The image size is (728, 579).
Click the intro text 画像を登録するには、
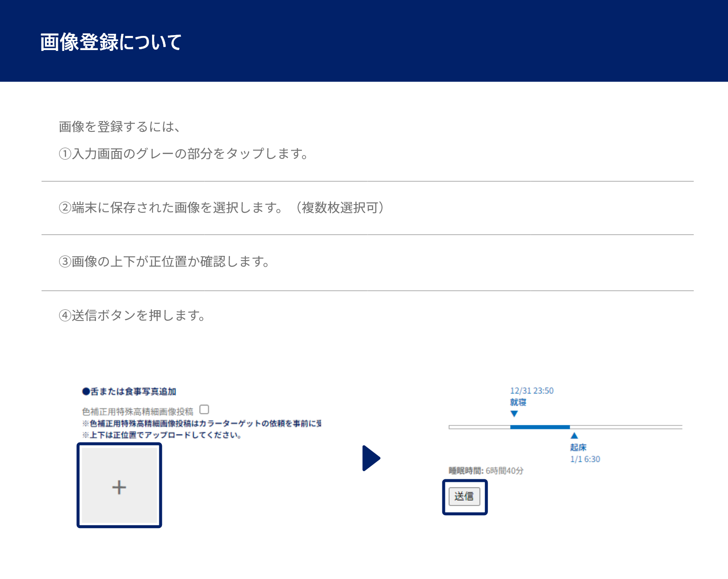(119, 127)
